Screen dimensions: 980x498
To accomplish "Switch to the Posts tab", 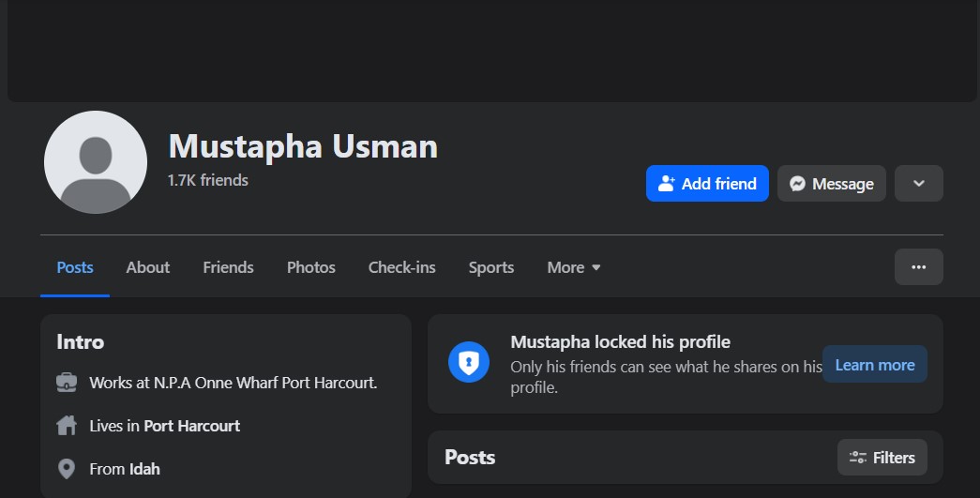I will tap(75, 267).
